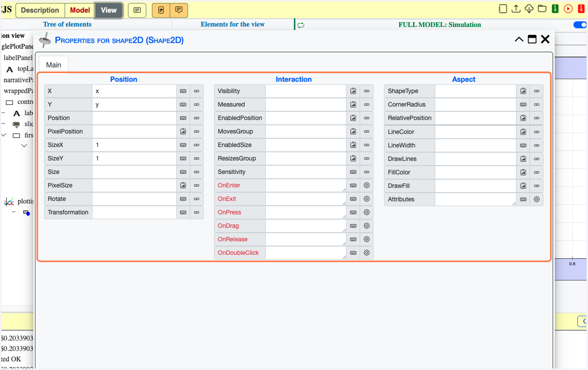The width and height of the screenshot is (588, 370).
Task: Click the MovesGroup property label
Action: (x=235, y=131)
